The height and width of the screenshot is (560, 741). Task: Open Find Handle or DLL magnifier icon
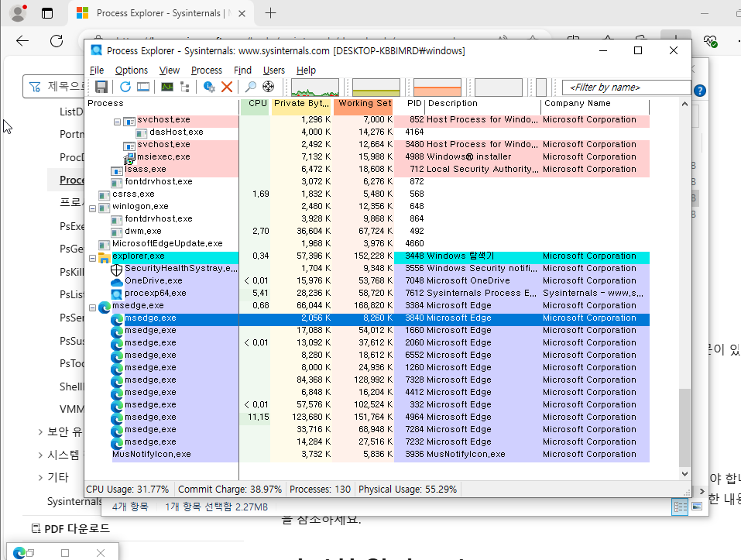(x=250, y=87)
